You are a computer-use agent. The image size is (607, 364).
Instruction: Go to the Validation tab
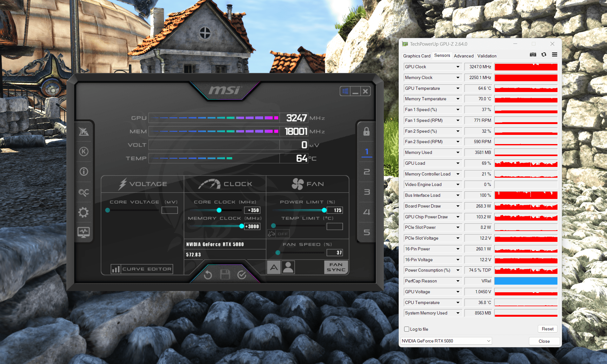click(487, 56)
